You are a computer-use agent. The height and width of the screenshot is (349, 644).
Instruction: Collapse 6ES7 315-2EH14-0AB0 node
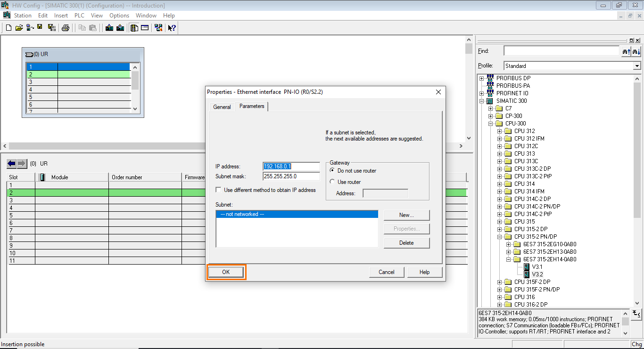click(x=509, y=259)
